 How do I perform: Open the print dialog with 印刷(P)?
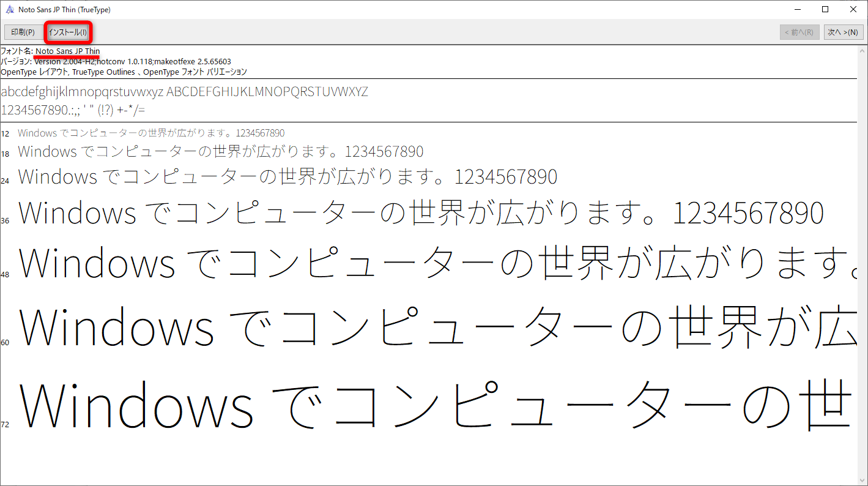[23, 32]
